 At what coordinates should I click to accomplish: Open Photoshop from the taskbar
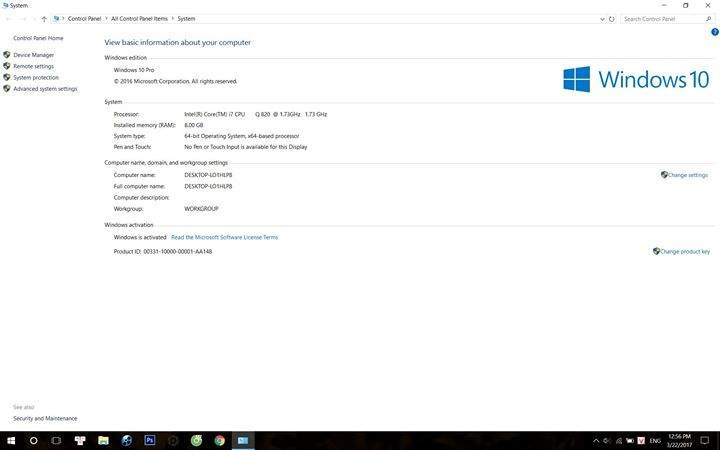(x=150, y=440)
